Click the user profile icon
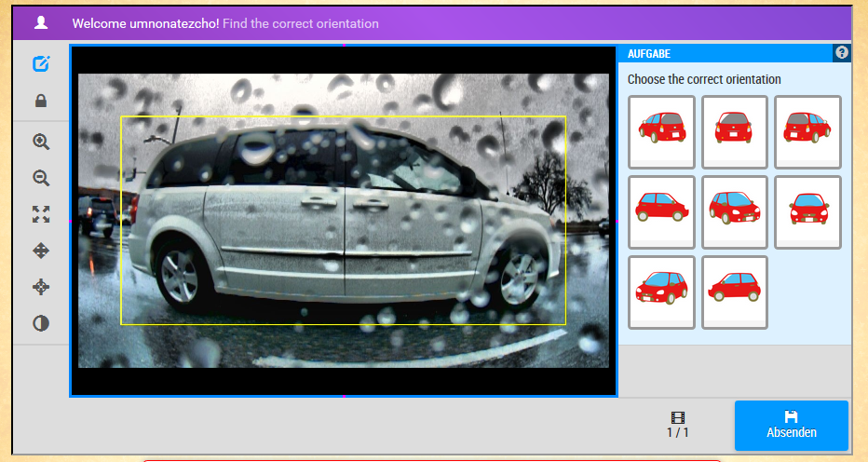 41,22
